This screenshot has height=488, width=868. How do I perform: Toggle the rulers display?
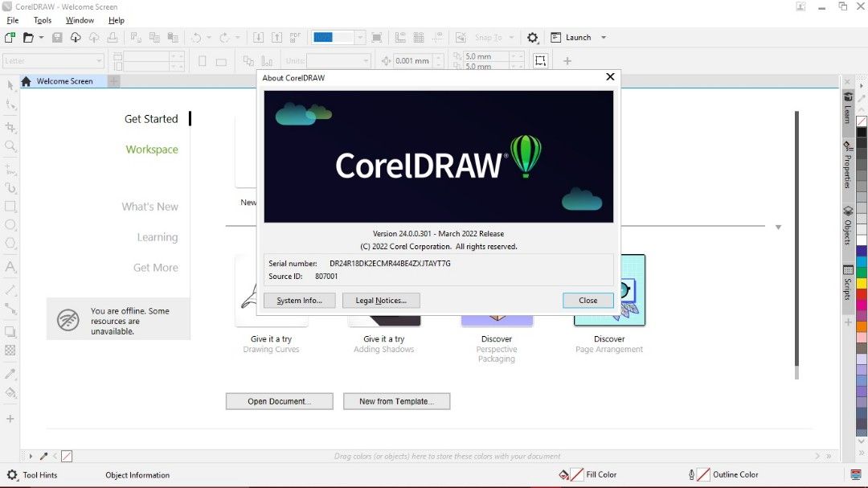tap(399, 37)
